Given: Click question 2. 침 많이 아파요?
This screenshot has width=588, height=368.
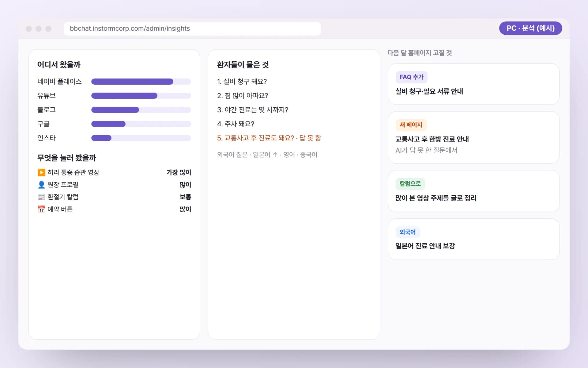Looking at the screenshot, I should tap(243, 96).
